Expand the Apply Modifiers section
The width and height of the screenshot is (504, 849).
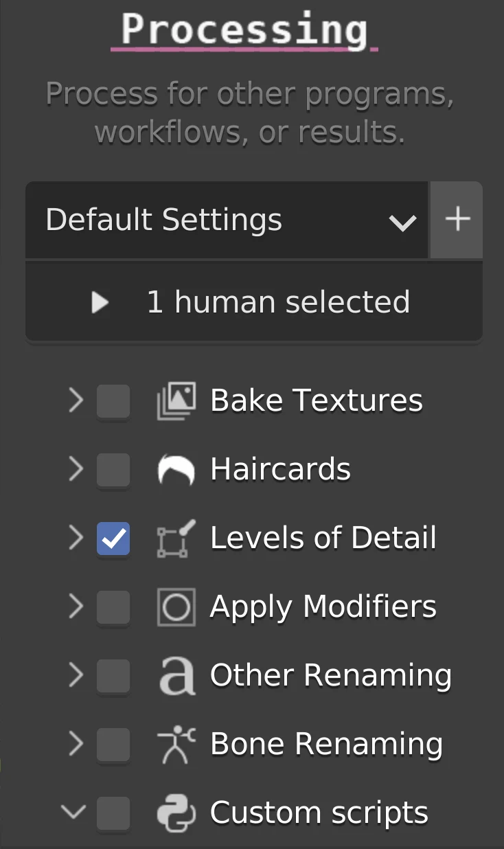click(x=76, y=607)
